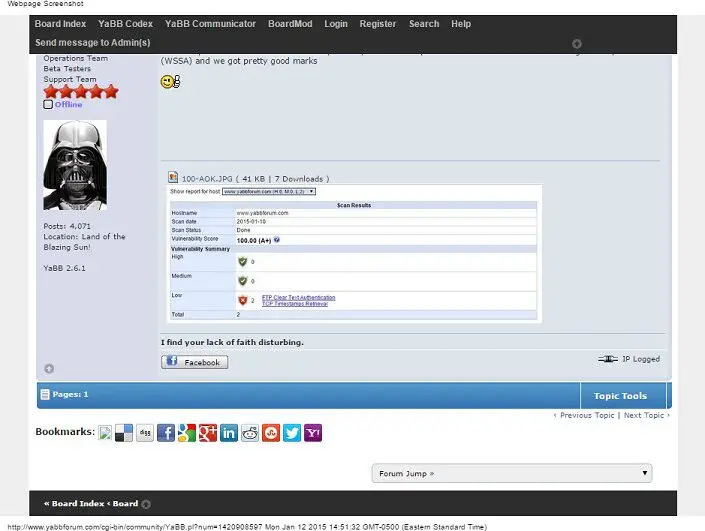Click the arrow icon beside Board footer link
Screen dimensions: 705x531
coord(146,504)
